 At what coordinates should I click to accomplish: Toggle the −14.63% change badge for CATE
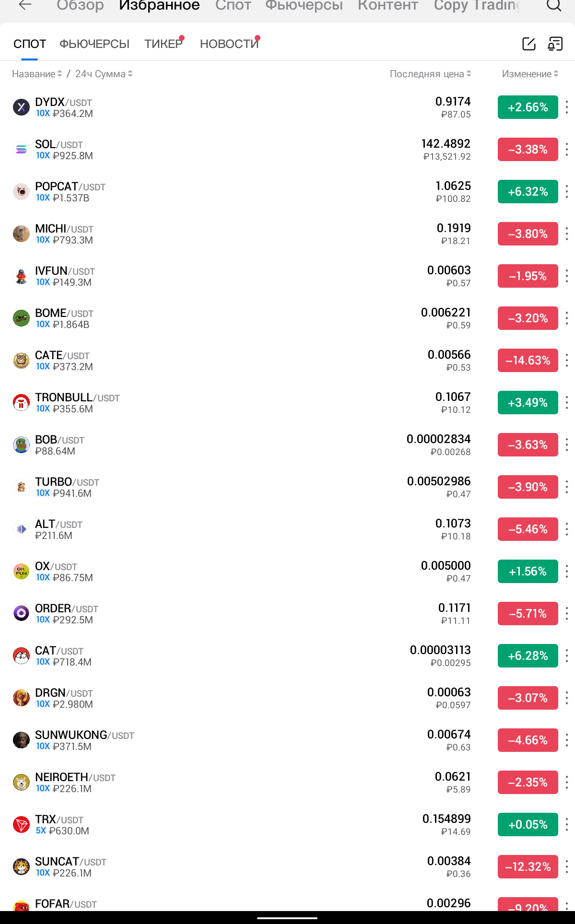coord(528,360)
